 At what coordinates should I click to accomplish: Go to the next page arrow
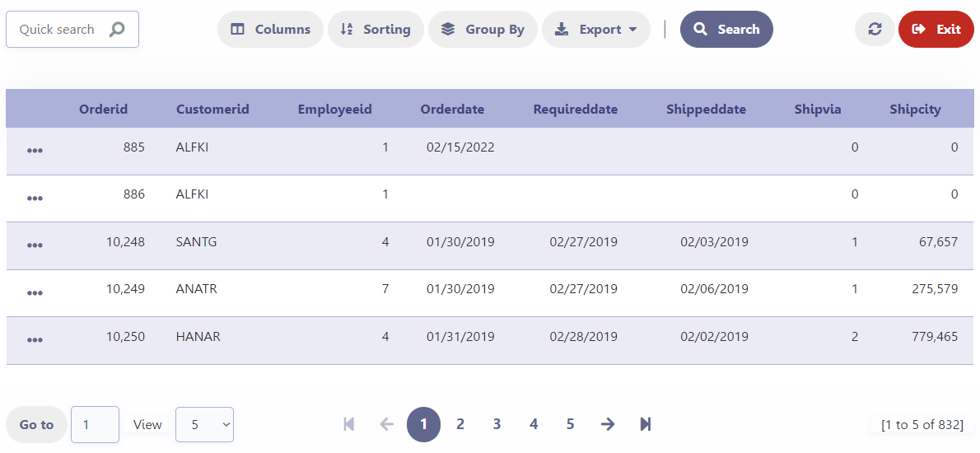click(x=608, y=424)
